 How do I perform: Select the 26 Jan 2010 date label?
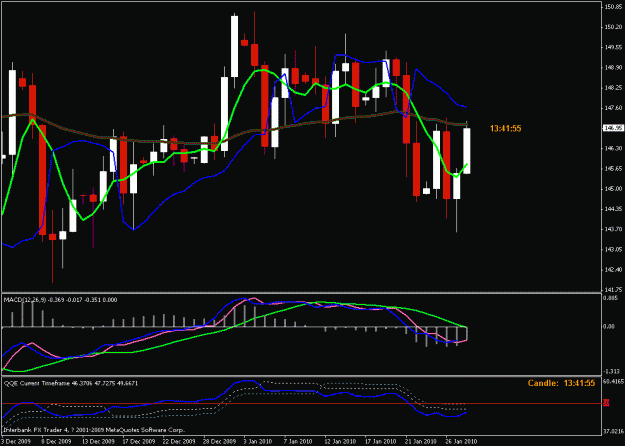pos(461,442)
